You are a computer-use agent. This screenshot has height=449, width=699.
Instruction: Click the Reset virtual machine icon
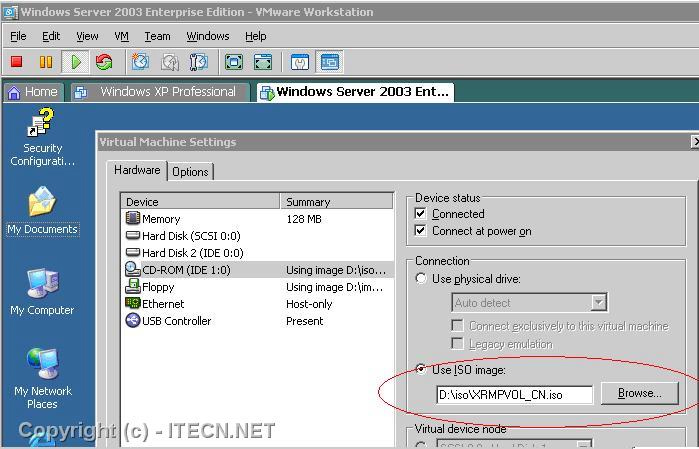click(104, 62)
